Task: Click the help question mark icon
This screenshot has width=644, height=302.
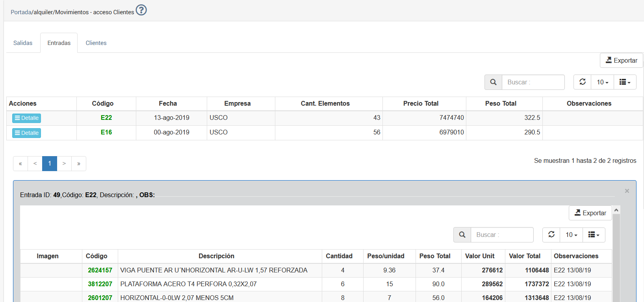Action: click(141, 10)
